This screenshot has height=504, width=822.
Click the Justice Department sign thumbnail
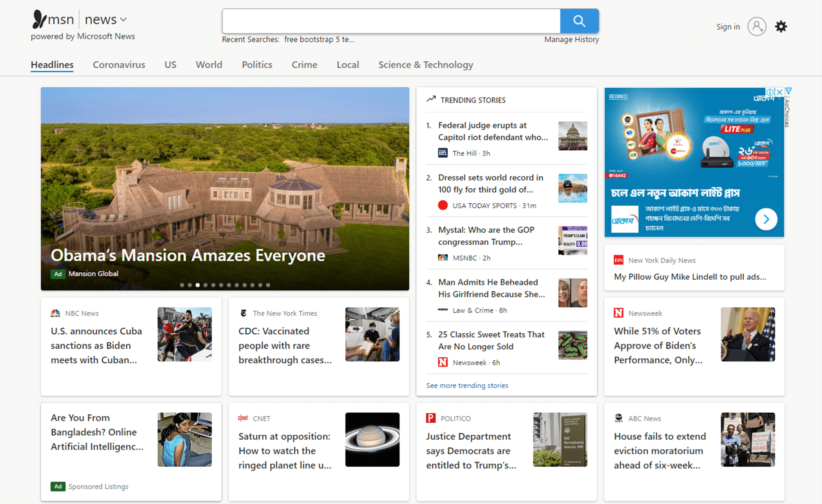coord(560,439)
